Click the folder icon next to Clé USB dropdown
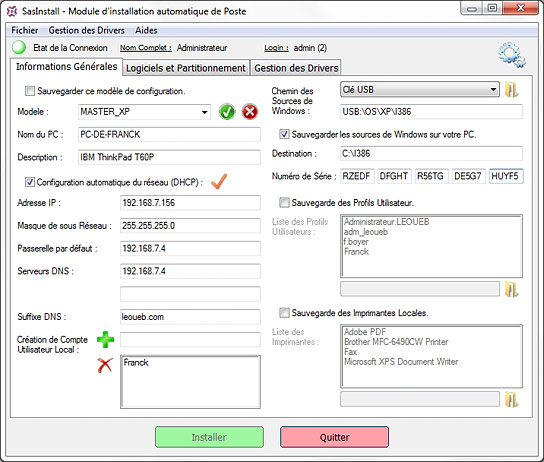 pos(511,90)
